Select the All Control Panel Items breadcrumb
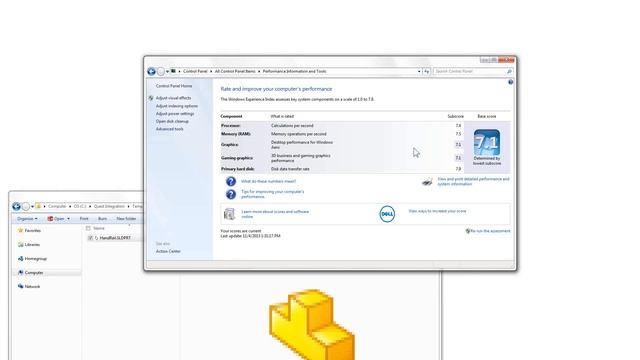This screenshot has width=640, height=360. pyautogui.click(x=235, y=71)
